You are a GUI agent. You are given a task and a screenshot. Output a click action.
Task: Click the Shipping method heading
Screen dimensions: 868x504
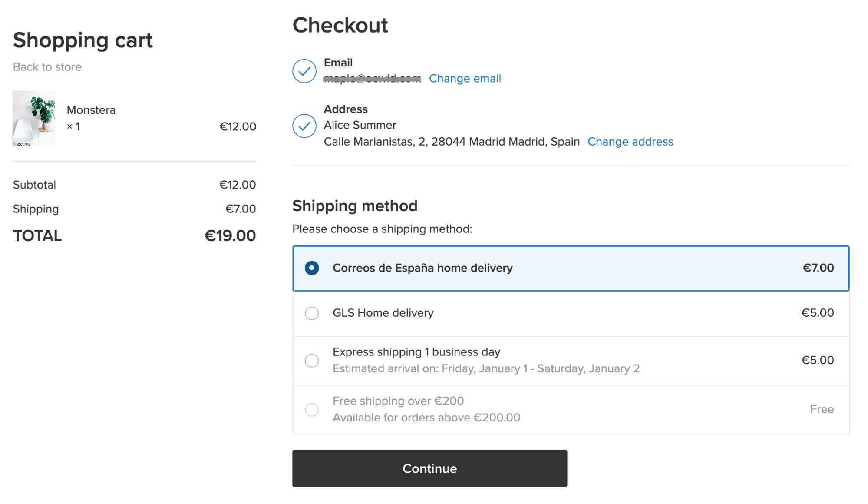coord(355,206)
